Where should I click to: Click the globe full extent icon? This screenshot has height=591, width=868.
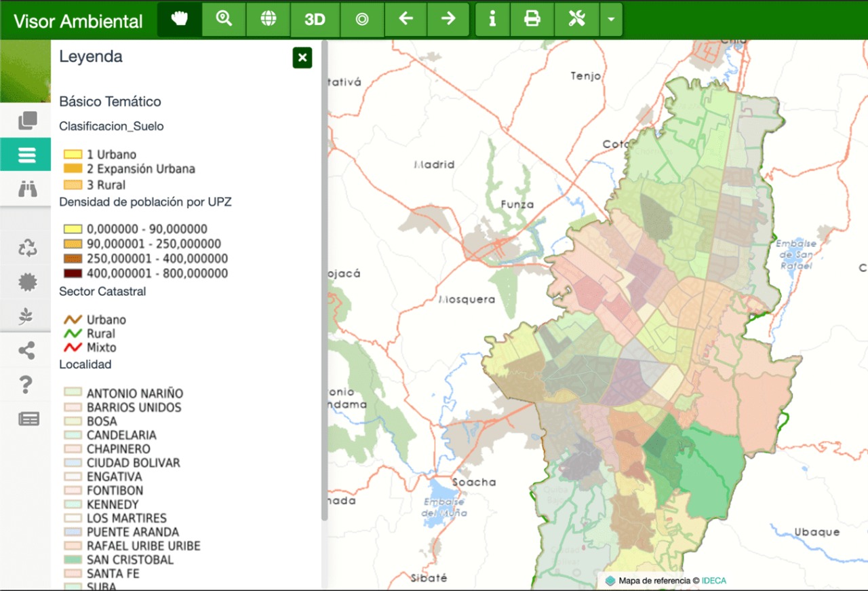(x=269, y=19)
